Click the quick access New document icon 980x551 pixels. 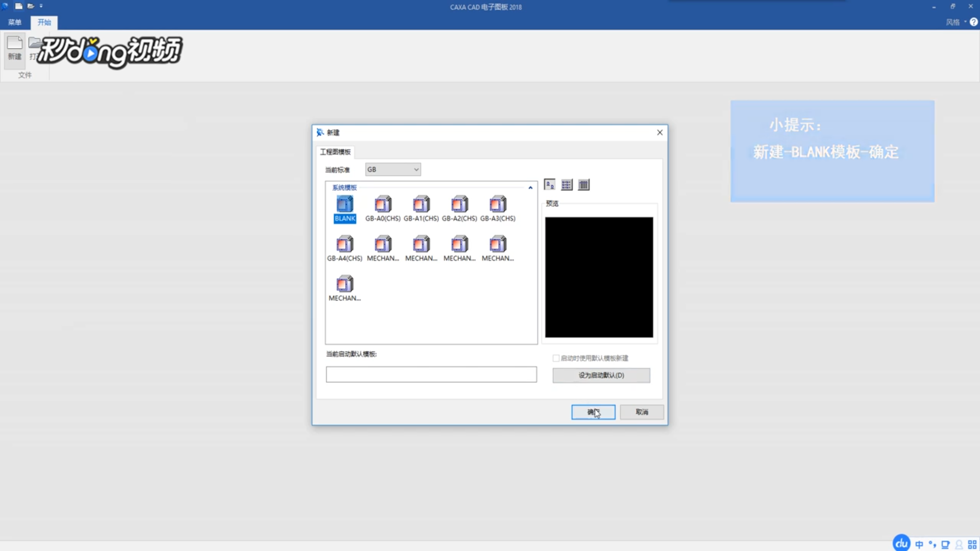[x=18, y=6]
